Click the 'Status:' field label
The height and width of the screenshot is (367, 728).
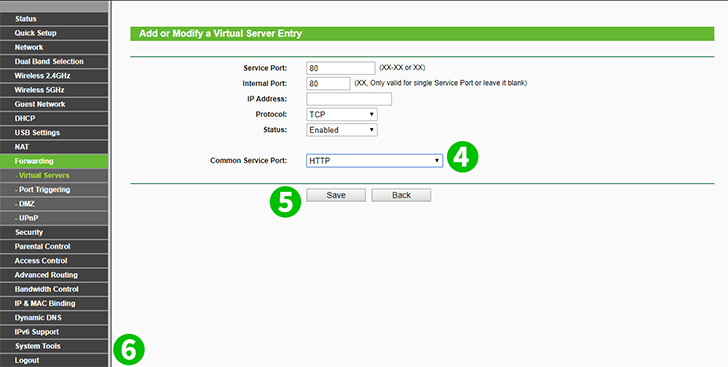click(x=275, y=130)
